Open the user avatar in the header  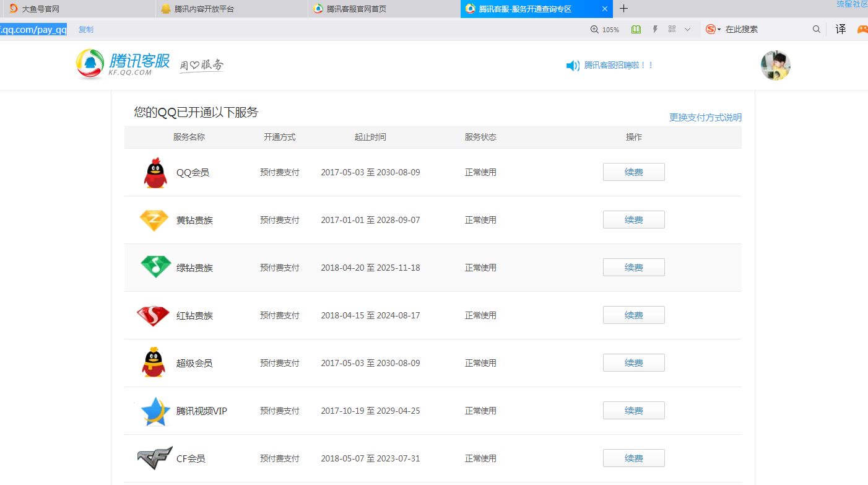(x=775, y=66)
